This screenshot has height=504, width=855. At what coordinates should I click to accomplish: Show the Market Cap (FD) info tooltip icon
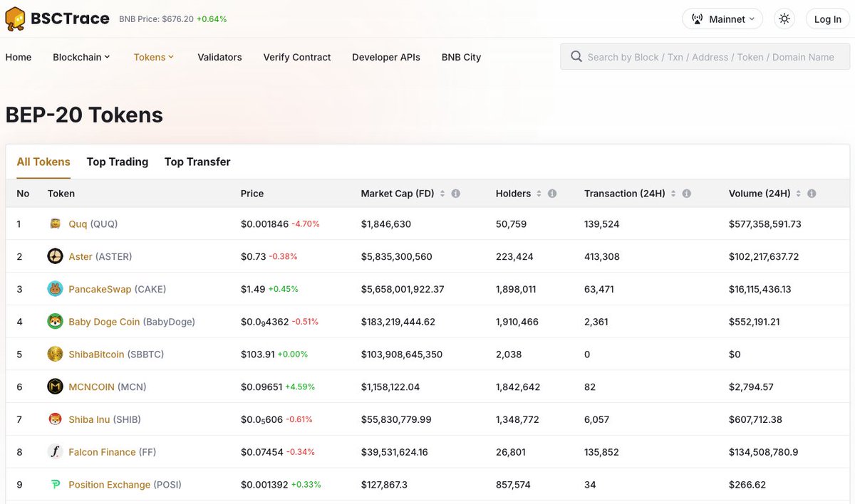pos(456,194)
